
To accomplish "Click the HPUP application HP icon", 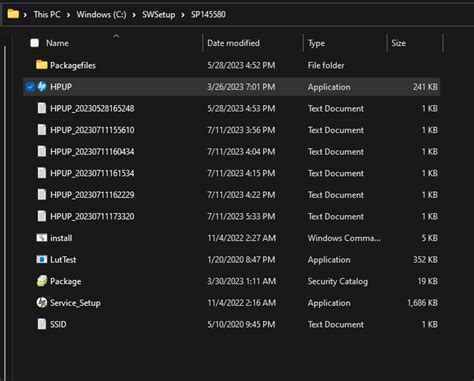I will [x=42, y=87].
